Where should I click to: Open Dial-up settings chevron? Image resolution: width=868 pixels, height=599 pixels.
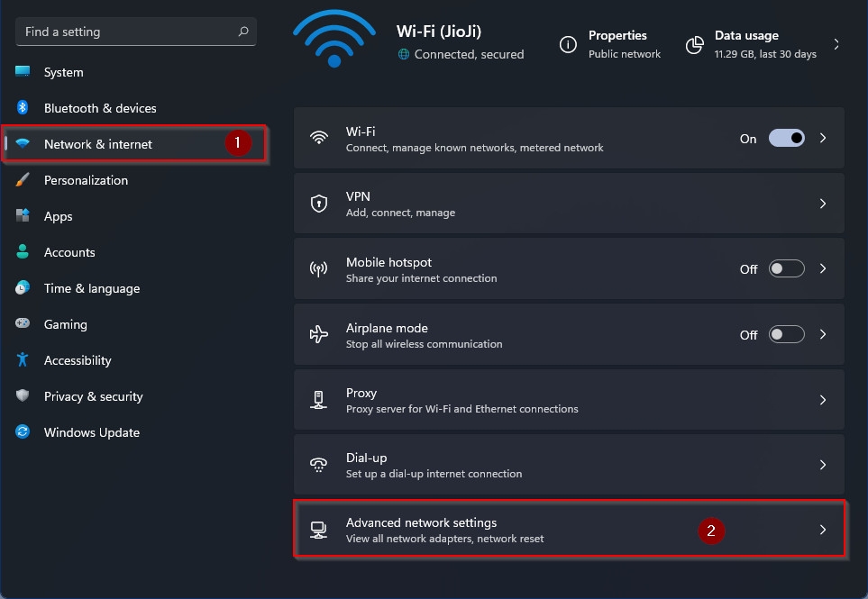click(823, 465)
